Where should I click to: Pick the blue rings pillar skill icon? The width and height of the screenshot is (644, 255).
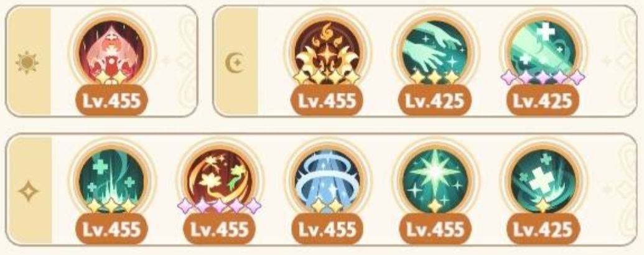click(x=327, y=180)
